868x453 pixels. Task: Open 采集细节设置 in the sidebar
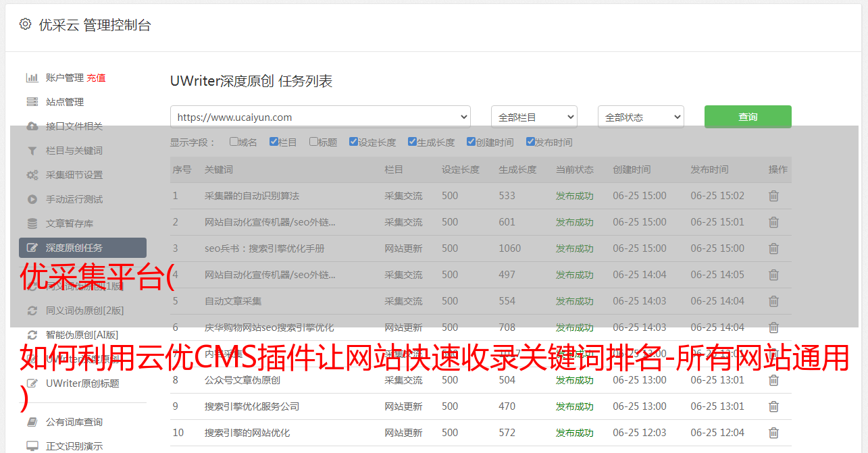point(74,175)
